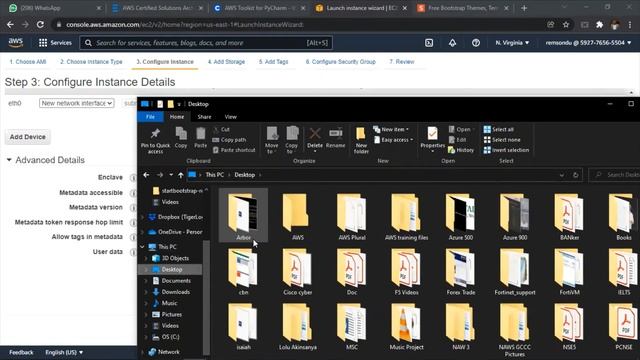Select the Arbor folder

pyautogui.click(x=243, y=216)
